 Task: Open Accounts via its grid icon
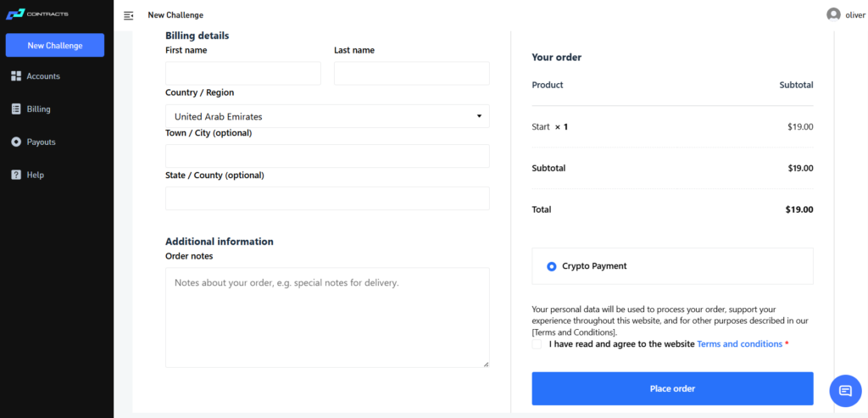tap(16, 76)
